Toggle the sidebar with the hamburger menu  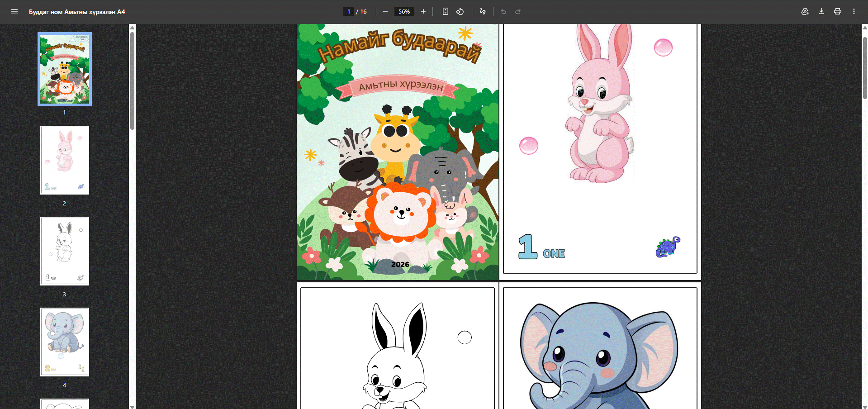click(14, 11)
